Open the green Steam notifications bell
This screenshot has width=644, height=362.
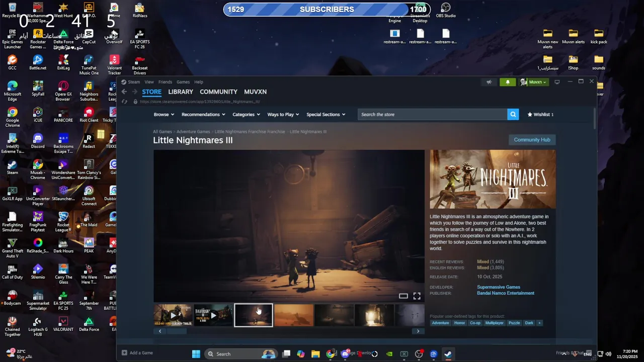508,82
